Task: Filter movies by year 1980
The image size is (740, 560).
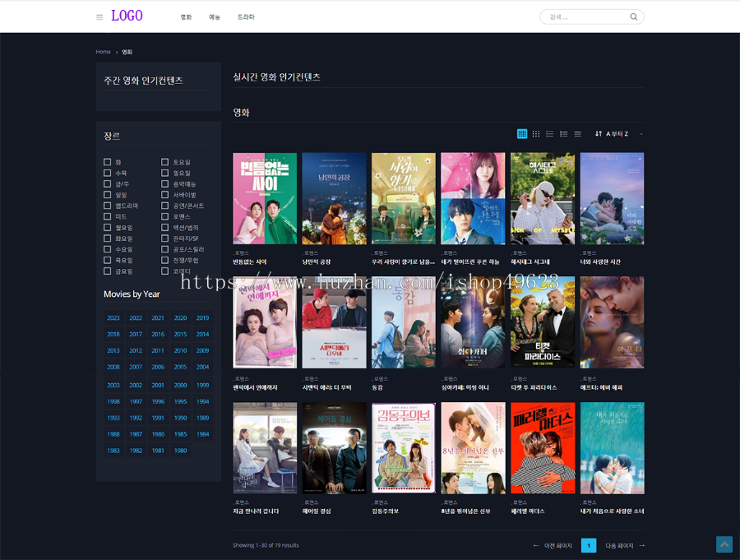Action: (x=180, y=451)
